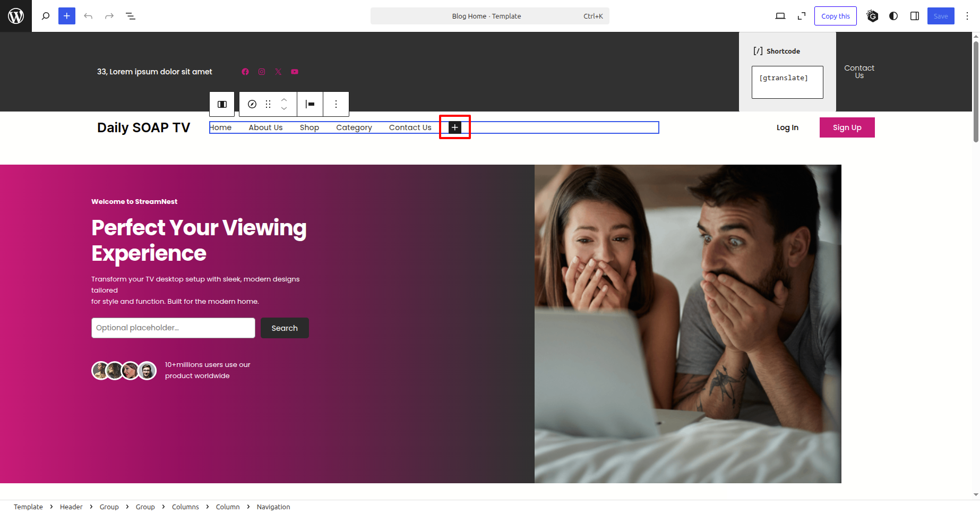Open block toolbar three-dot options
This screenshot has width=980, height=513.
pyautogui.click(x=336, y=104)
